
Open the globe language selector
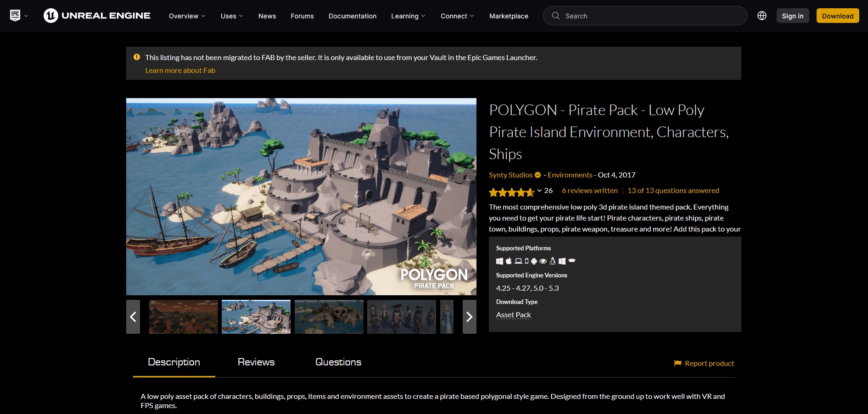coord(762,16)
